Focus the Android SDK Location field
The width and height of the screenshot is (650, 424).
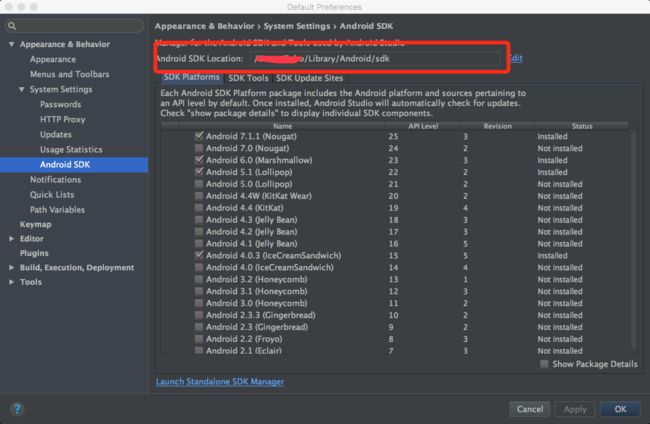point(375,58)
